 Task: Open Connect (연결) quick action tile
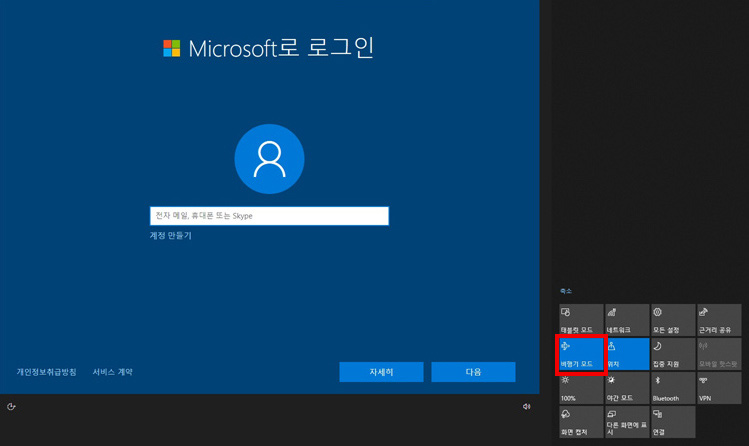tap(673, 422)
